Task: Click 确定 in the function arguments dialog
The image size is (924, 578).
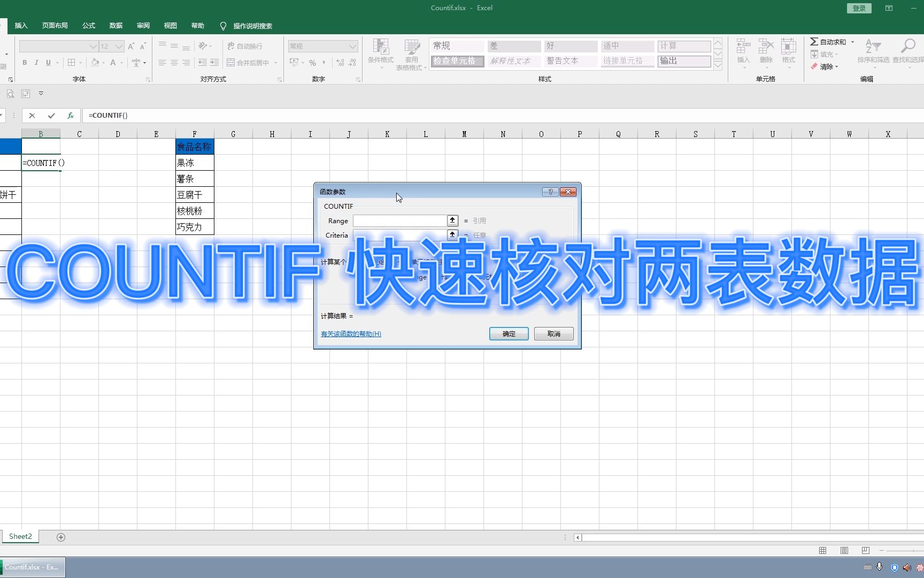Action: tap(509, 334)
